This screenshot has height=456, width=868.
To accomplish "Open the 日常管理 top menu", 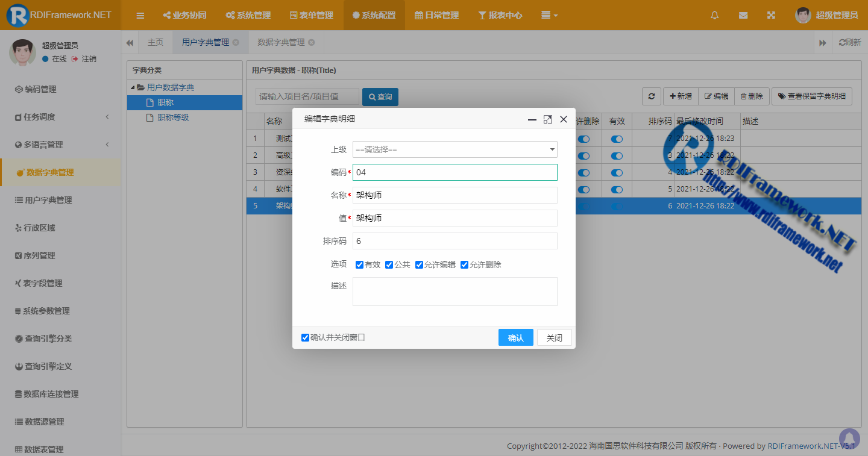I will click(437, 15).
